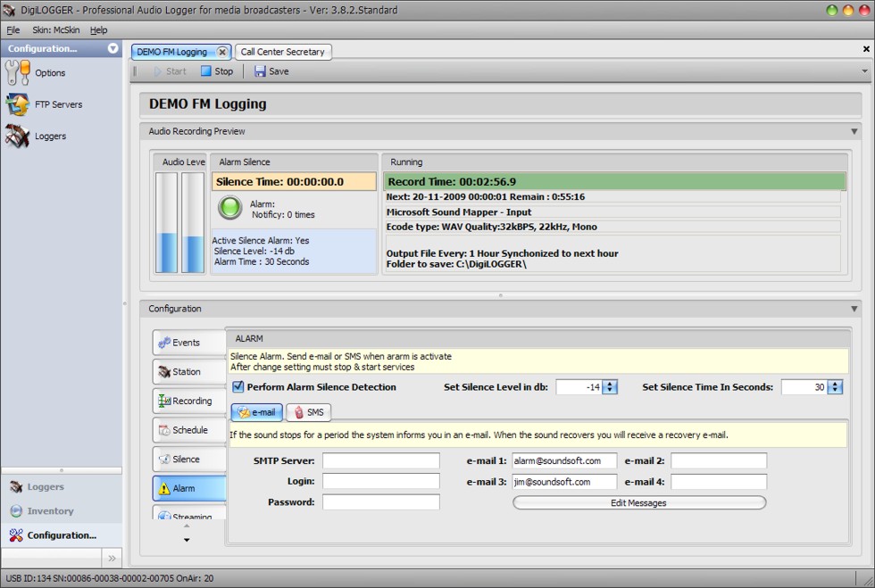Collapse the lower Configuration panel
This screenshot has height=588, width=875.
(x=854, y=309)
